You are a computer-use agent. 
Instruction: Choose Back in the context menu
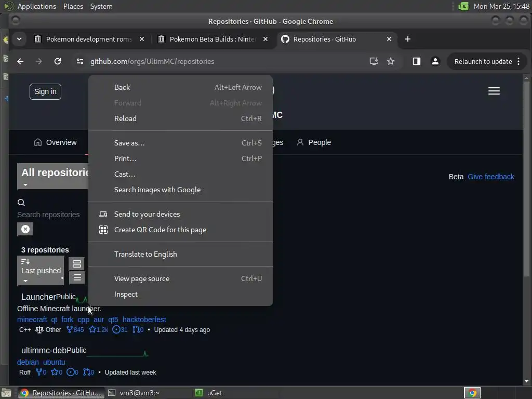180,87
